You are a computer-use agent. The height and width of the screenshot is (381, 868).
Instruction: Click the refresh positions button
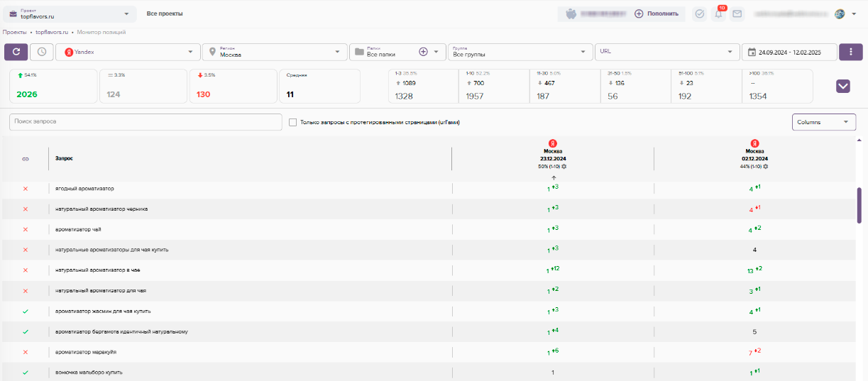point(16,52)
